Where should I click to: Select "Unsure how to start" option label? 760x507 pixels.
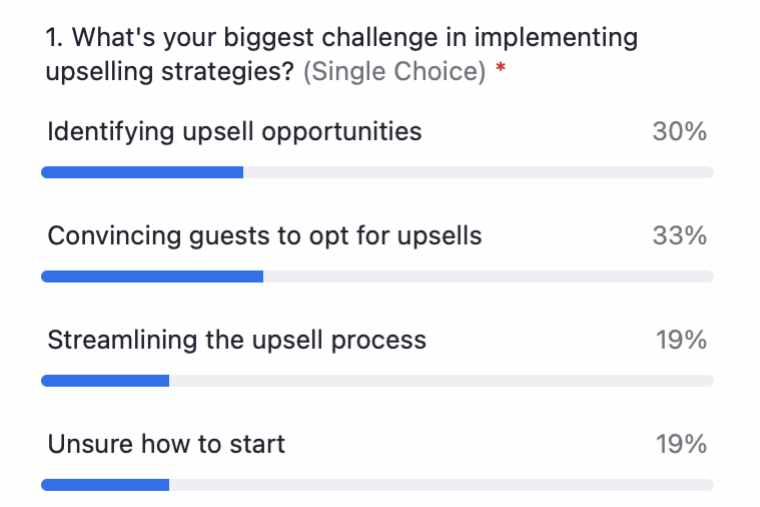coord(166,444)
